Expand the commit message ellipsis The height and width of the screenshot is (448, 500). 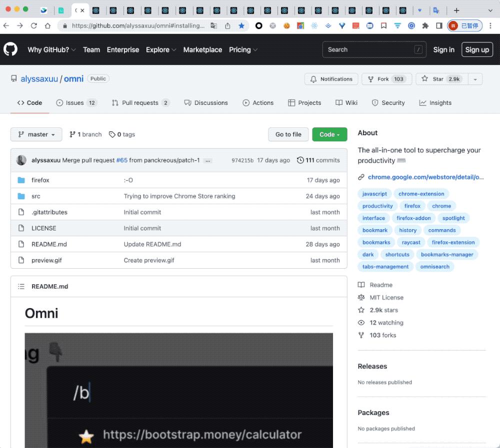pos(207,161)
